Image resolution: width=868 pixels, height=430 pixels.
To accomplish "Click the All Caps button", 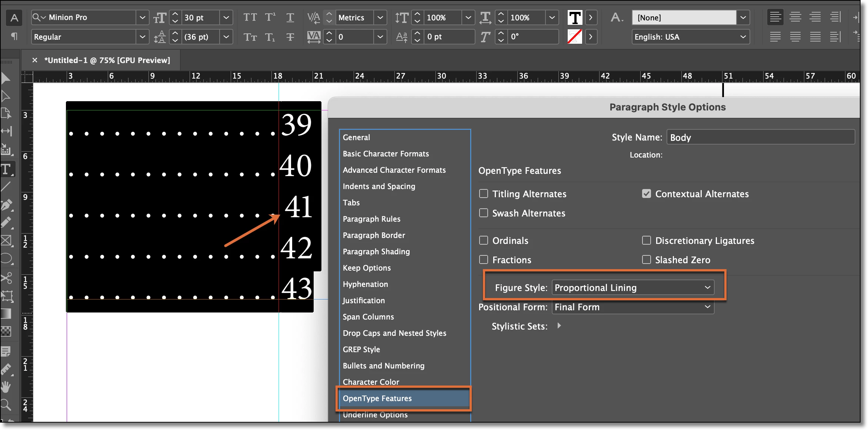I will pyautogui.click(x=250, y=17).
